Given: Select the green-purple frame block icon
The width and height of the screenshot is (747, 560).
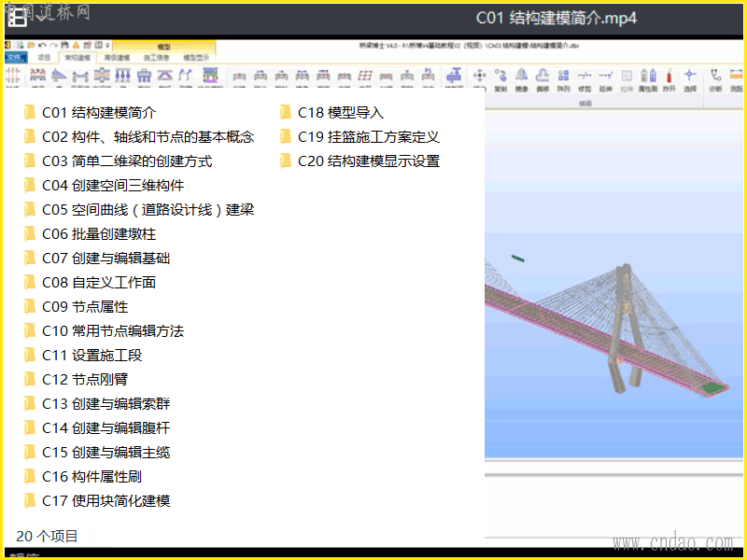Looking at the screenshot, I should tap(210, 76).
